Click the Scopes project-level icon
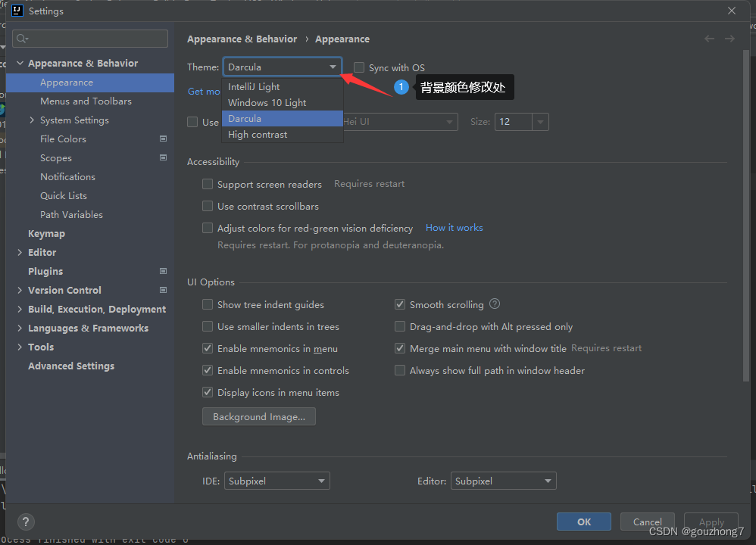This screenshot has height=545, width=756. (x=163, y=157)
